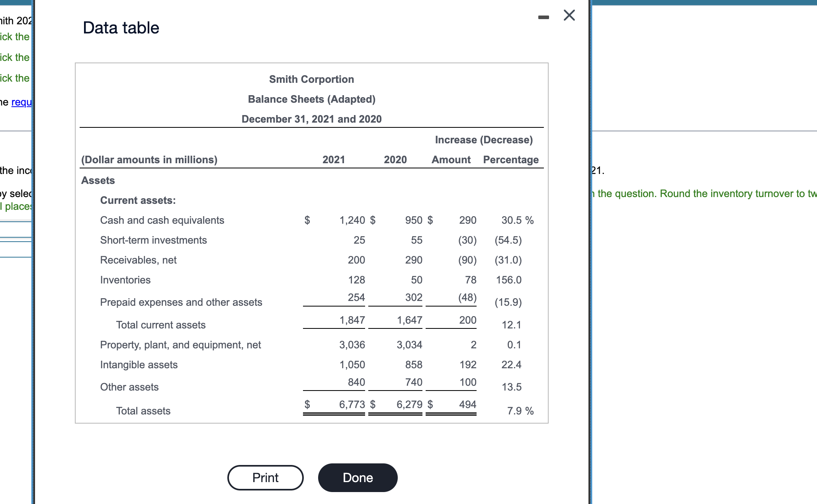The height and width of the screenshot is (504, 817).
Task: Select 'Property, plant, and equipment, net' label
Action: [x=180, y=345]
